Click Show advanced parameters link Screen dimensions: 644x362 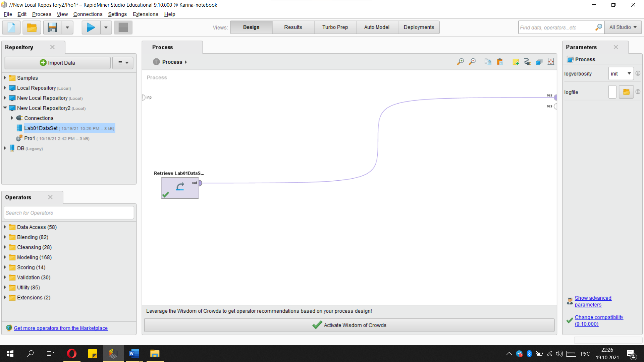[x=593, y=301]
